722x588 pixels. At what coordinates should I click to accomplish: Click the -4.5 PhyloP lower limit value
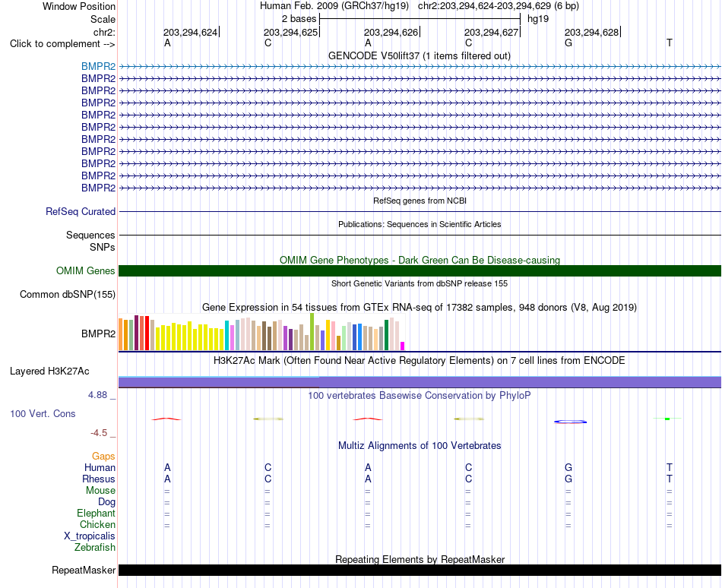pyautogui.click(x=99, y=433)
